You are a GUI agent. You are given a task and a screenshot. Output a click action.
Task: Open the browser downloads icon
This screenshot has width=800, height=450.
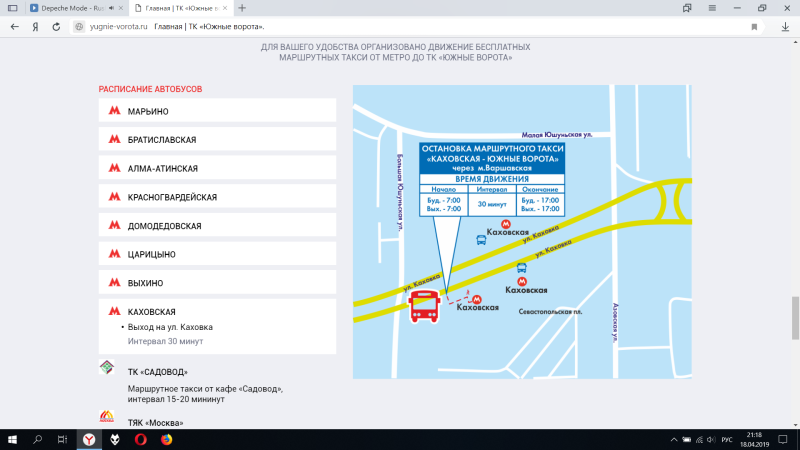(785, 27)
